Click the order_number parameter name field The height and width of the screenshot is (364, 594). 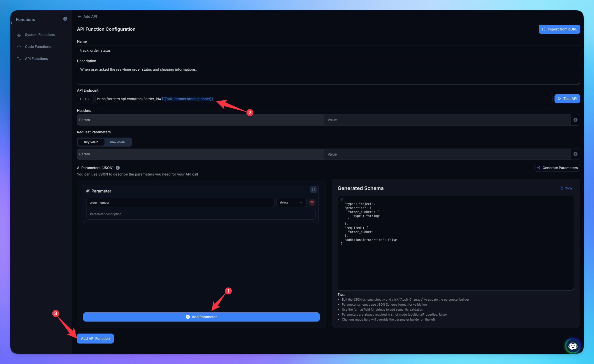pyautogui.click(x=180, y=202)
